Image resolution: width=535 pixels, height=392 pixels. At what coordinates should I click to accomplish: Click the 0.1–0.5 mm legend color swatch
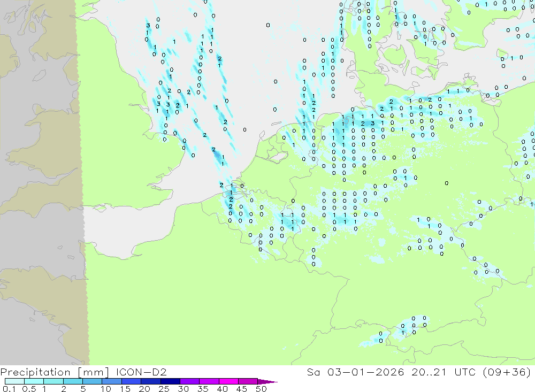point(14,381)
